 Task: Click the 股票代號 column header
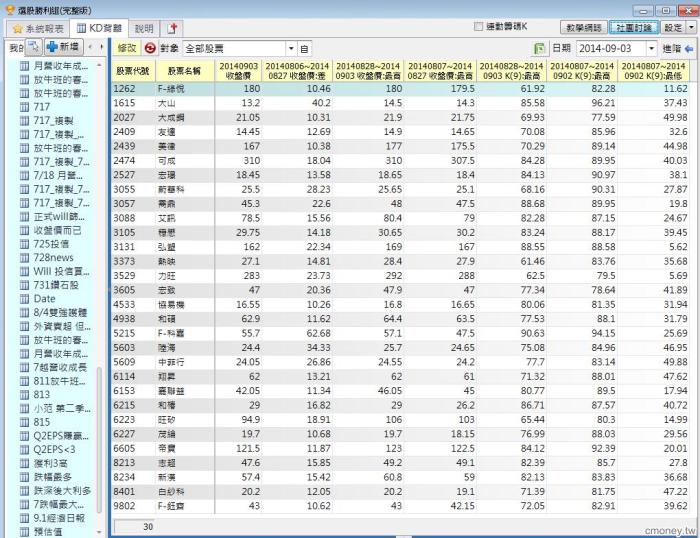click(133, 71)
